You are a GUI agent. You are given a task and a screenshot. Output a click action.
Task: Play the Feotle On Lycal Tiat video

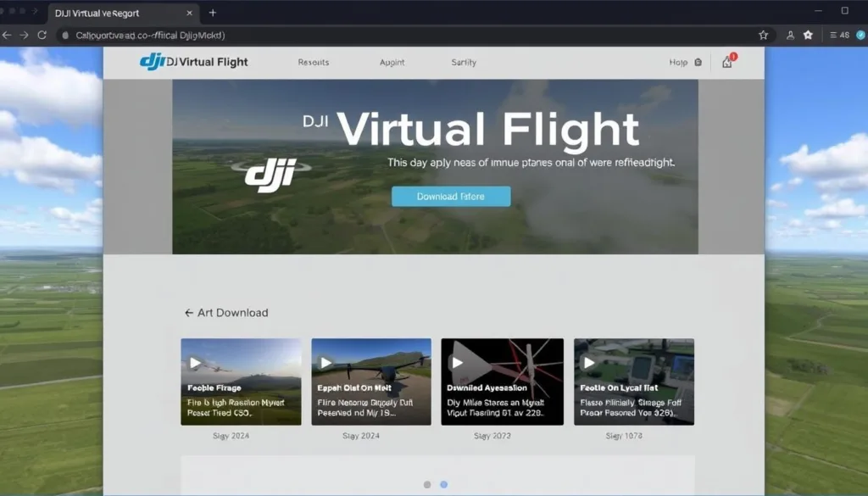(589, 363)
